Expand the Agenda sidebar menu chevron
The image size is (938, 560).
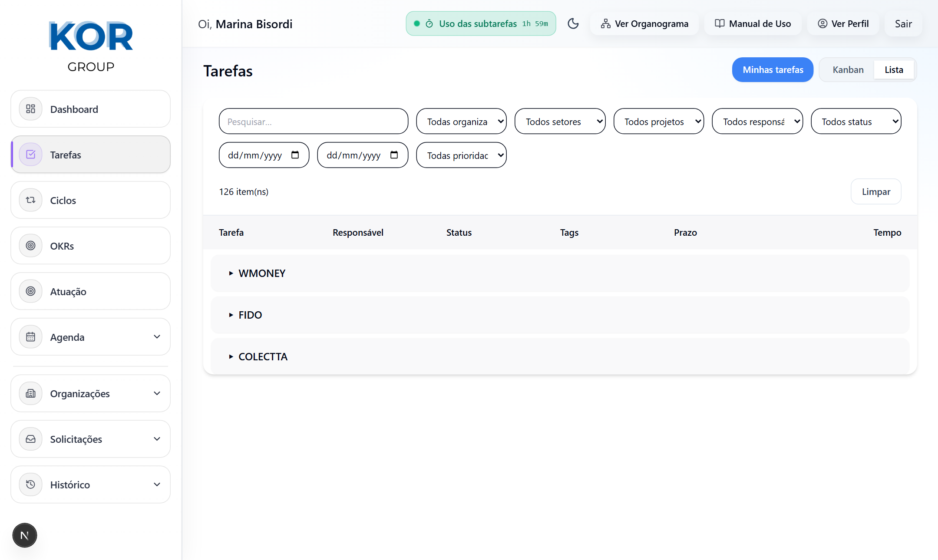[x=157, y=337]
